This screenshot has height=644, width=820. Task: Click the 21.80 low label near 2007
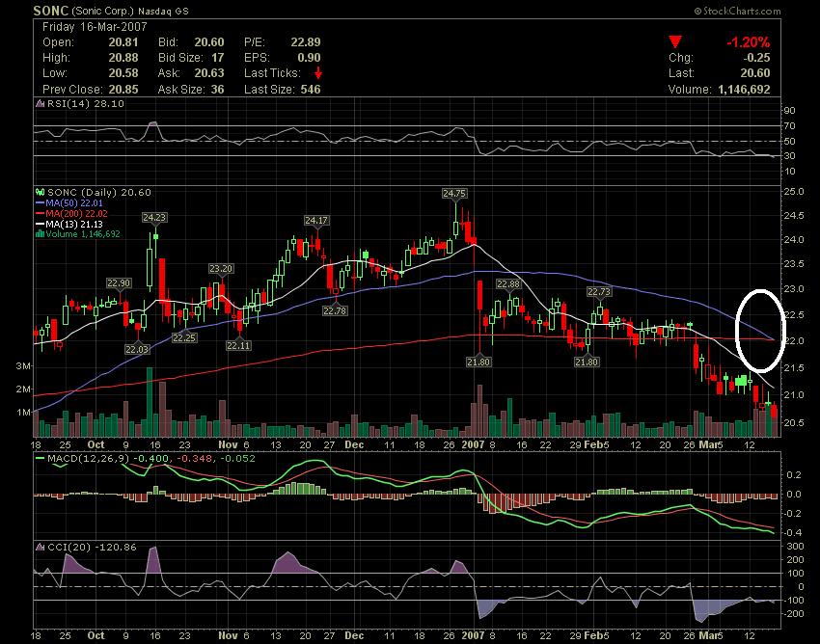[478, 362]
